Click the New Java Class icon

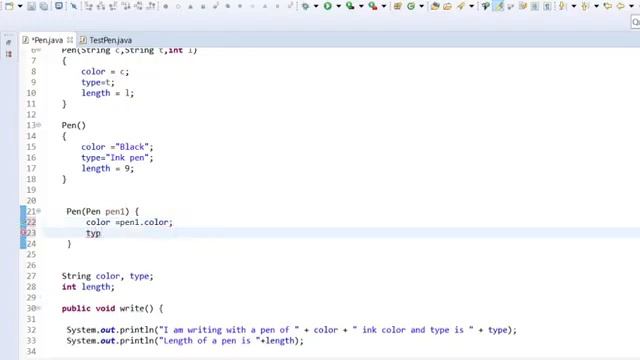pyautogui.click(x=411, y=6)
